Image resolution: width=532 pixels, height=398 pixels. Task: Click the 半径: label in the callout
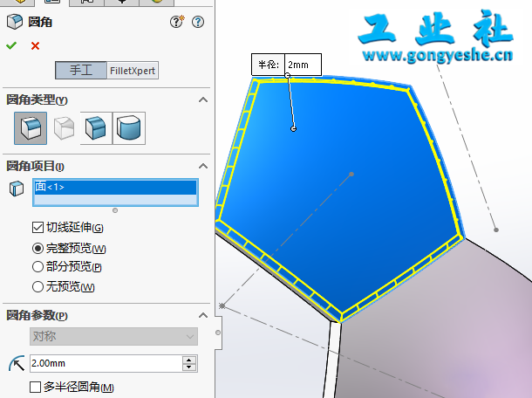coord(268,65)
